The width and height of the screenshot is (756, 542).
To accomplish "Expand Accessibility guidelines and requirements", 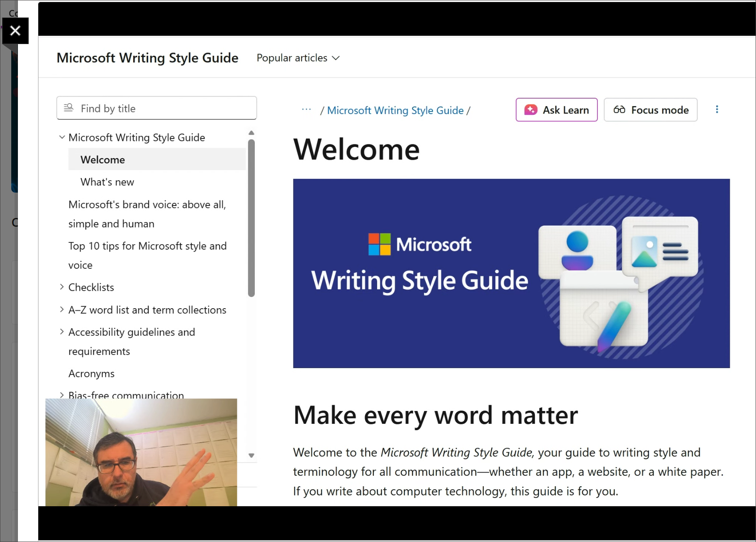I will (62, 332).
